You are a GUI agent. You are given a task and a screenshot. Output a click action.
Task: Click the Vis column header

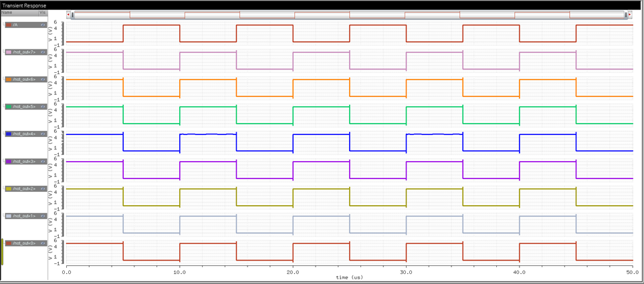pos(43,13)
